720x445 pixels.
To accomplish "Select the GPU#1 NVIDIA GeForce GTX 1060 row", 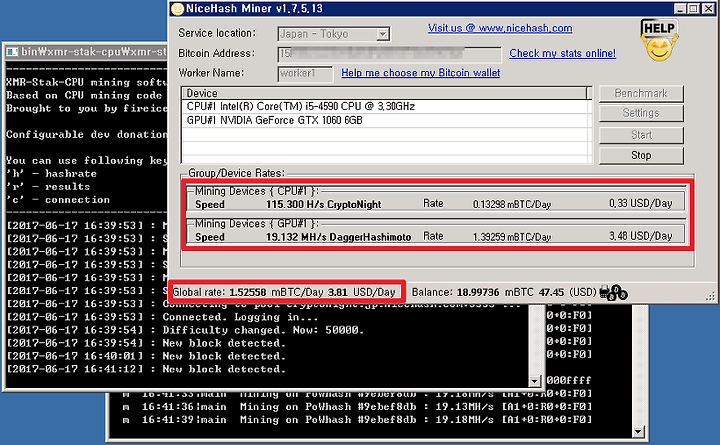I will point(385,120).
